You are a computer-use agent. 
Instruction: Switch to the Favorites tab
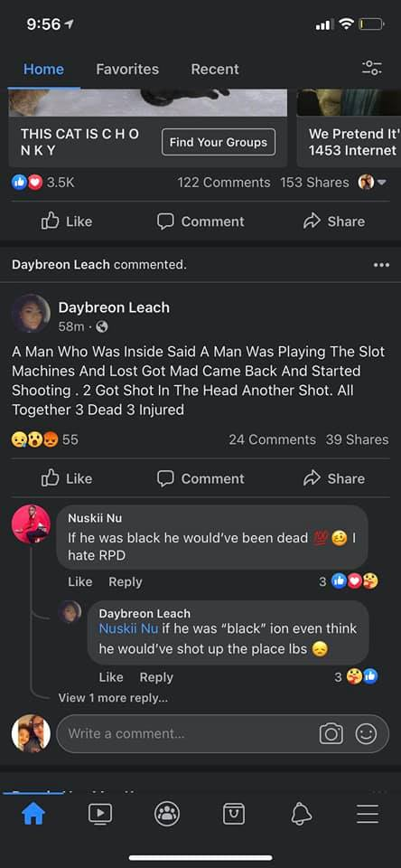tap(127, 70)
